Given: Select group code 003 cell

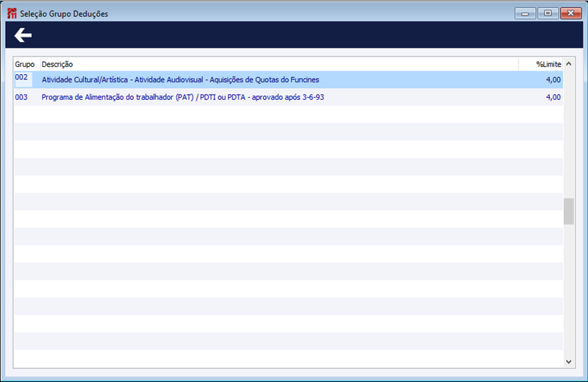Looking at the screenshot, I should coord(21,97).
